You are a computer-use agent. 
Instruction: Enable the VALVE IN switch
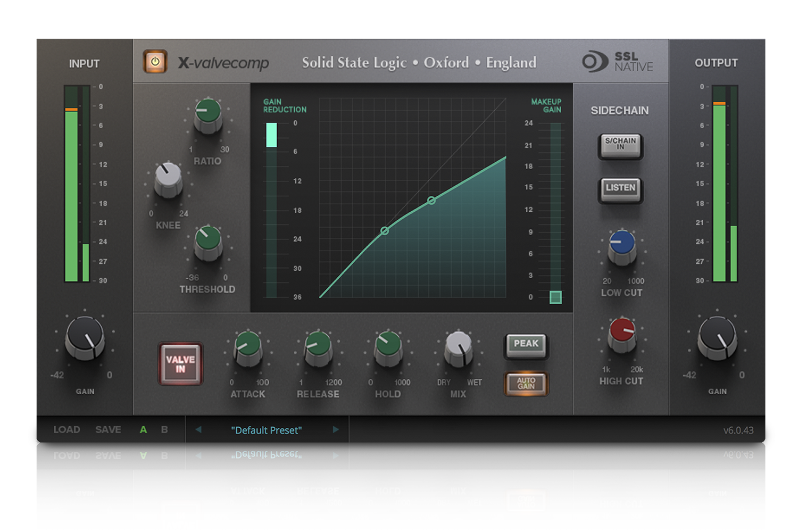click(180, 364)
